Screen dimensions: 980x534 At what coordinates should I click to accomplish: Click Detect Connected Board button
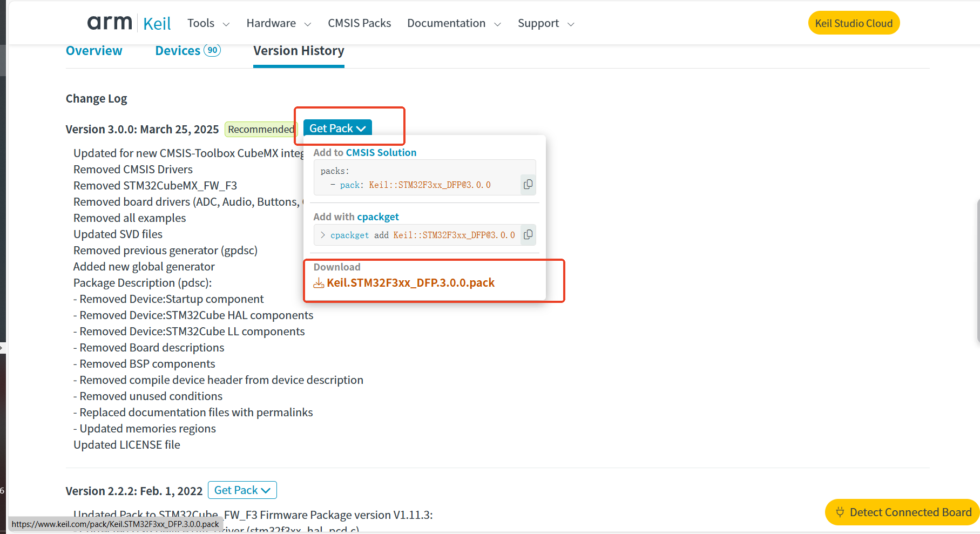tap(902, 512)
